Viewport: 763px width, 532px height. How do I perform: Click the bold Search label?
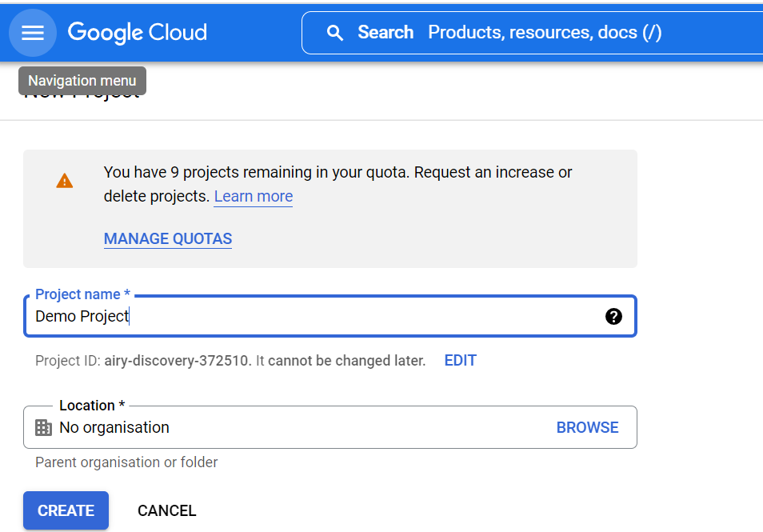pyautogui.click(x=385, y=33)
